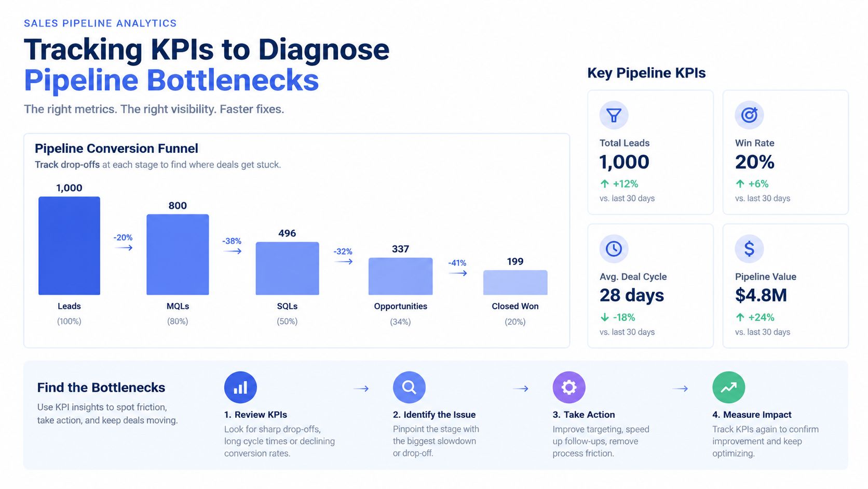868x489 pixels.
Task: Click the -32% drop-off label
Action: 343,252
